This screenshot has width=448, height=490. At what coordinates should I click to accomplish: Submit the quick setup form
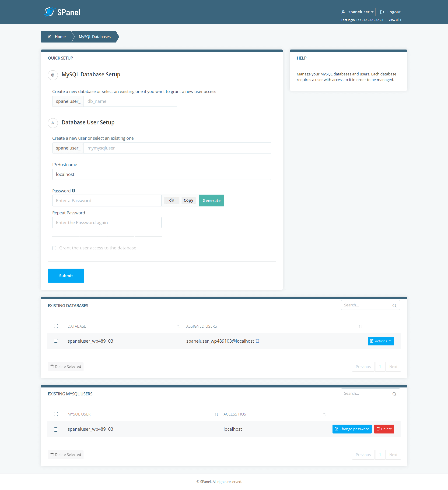pyautogui.click(x=66, y=276)
